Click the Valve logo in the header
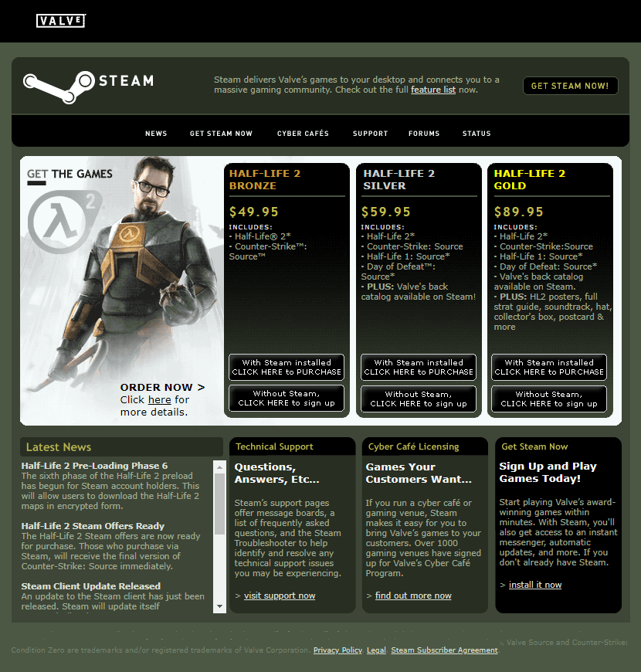The height and width of the screenshot is (672, 641). coord(60,21)
